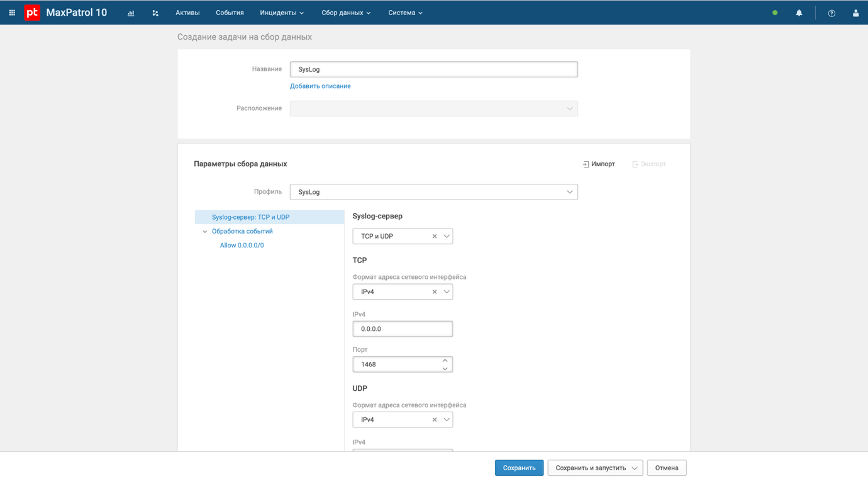Click the Сохранить button
Viewport: 868px width, 484px height.
tap(519, 468)
